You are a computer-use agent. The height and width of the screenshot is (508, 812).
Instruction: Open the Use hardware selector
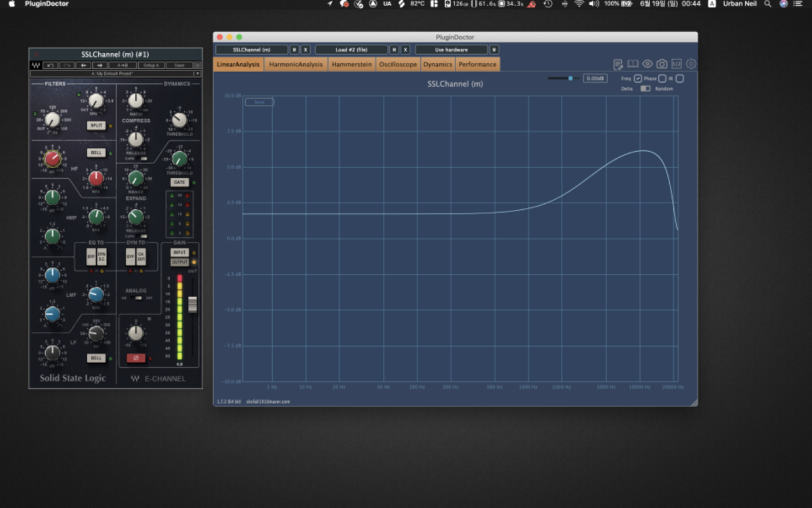click(x=451, y=50)
